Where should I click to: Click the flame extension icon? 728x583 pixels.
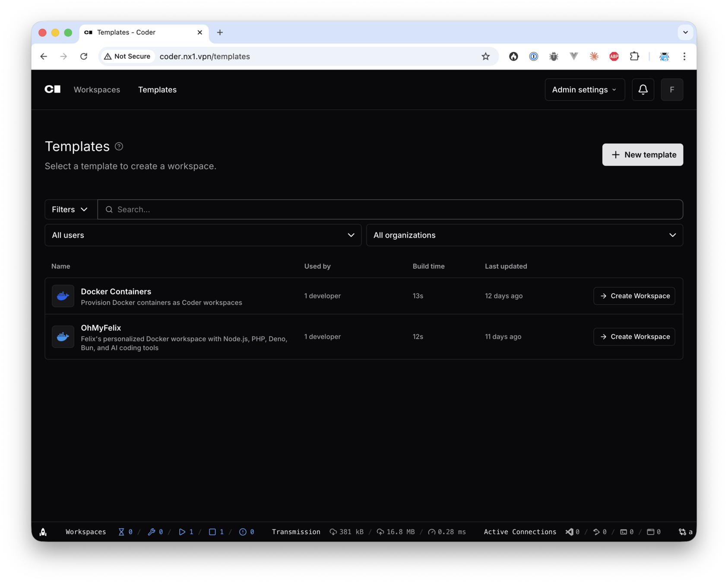click(513, 56)
